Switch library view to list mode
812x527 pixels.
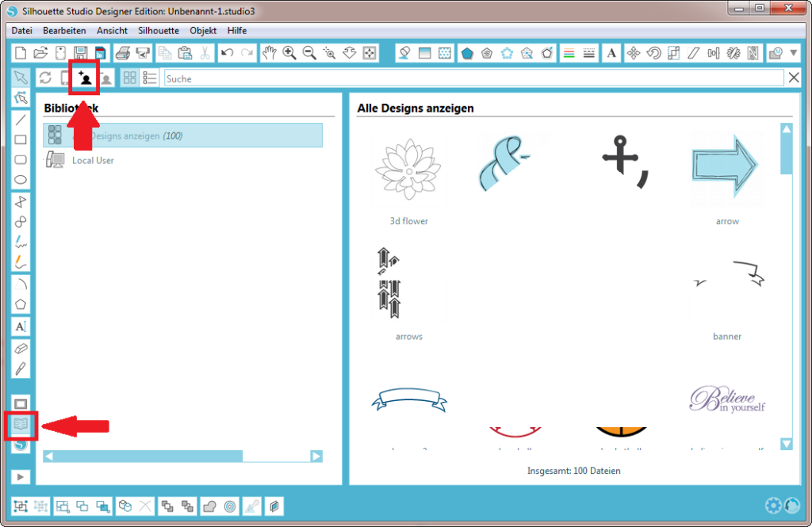point(150,77)
